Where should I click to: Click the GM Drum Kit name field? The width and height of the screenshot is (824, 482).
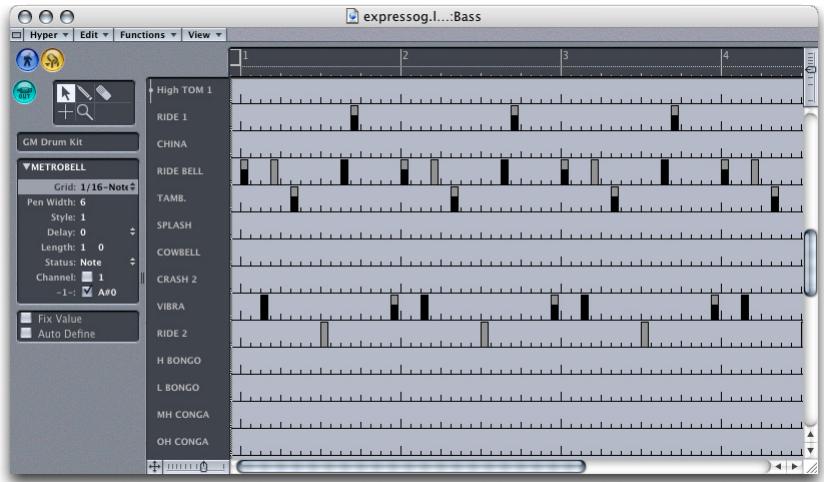click(x=78, y=142)
